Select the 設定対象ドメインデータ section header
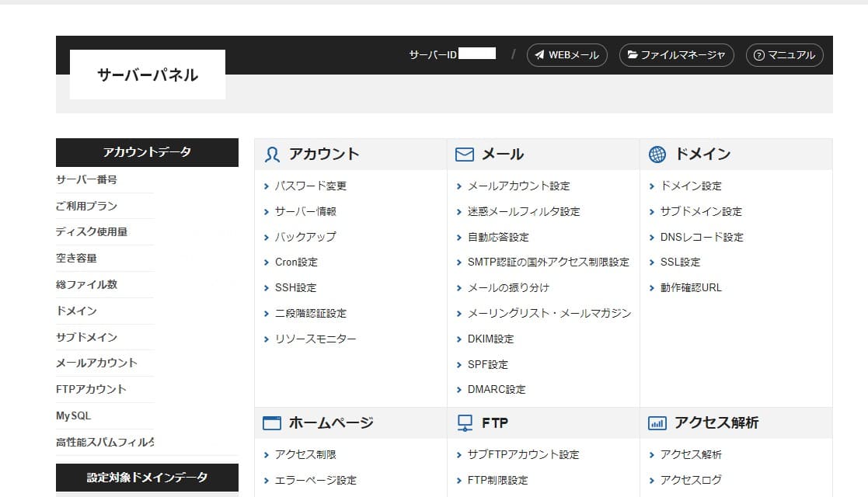This screenshot has width=868, height=497. pyautogui.click(x=147, y=478)
